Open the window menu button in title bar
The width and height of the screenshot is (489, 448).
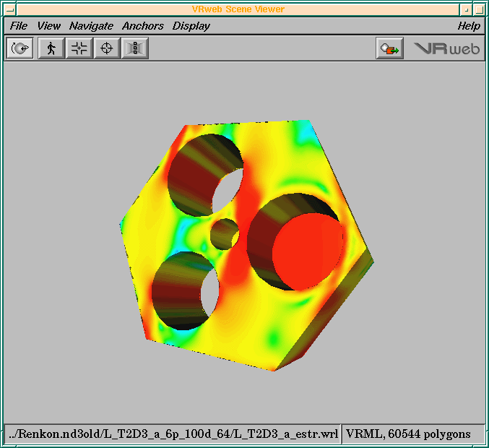pos(10,9)
